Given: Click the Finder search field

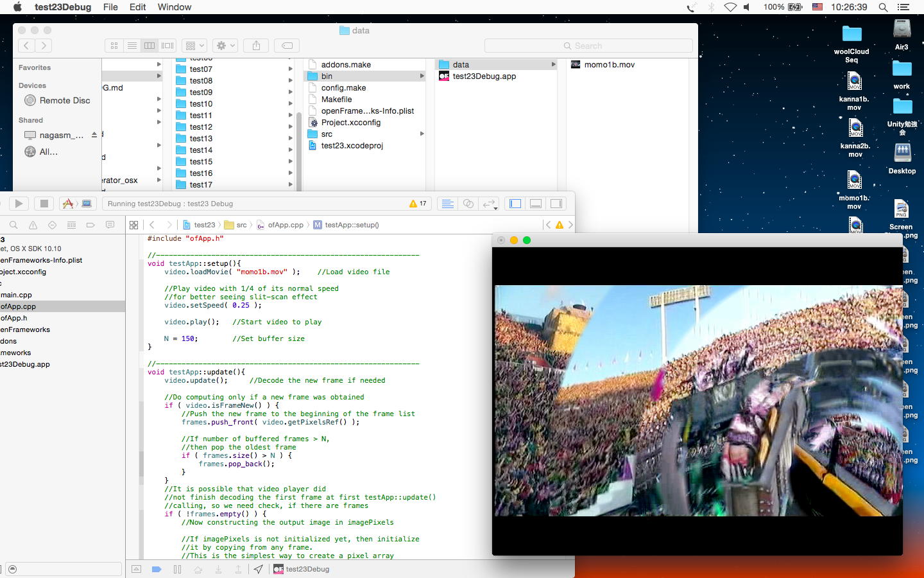Looking at the screenshot, I should click(x=588, y=46).
